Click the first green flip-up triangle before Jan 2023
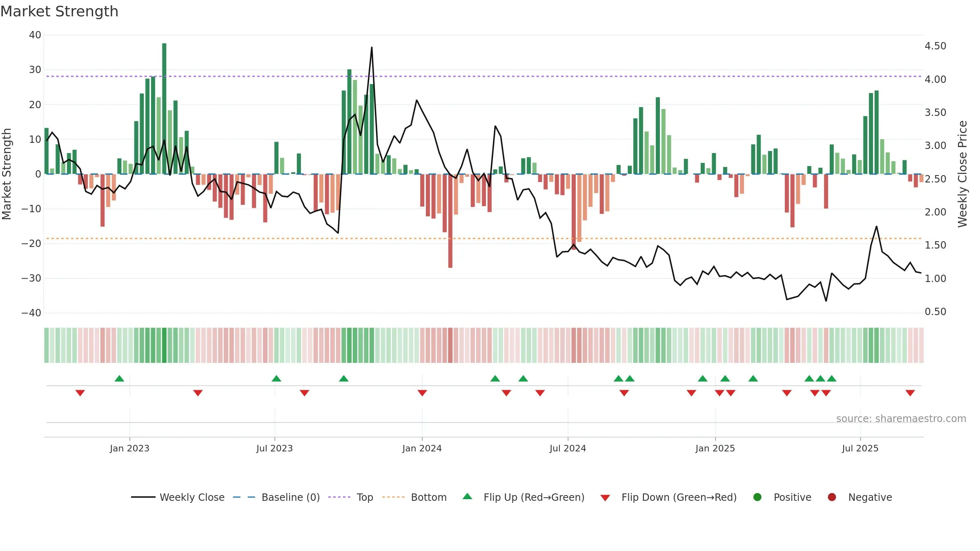980x551 pixels. (x=119, y=378)
